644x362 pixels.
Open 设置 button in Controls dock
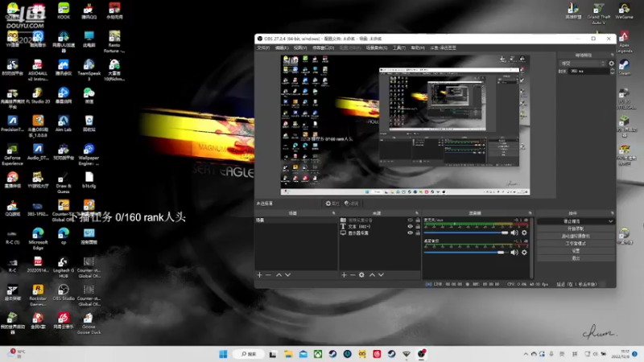point(576,251)
